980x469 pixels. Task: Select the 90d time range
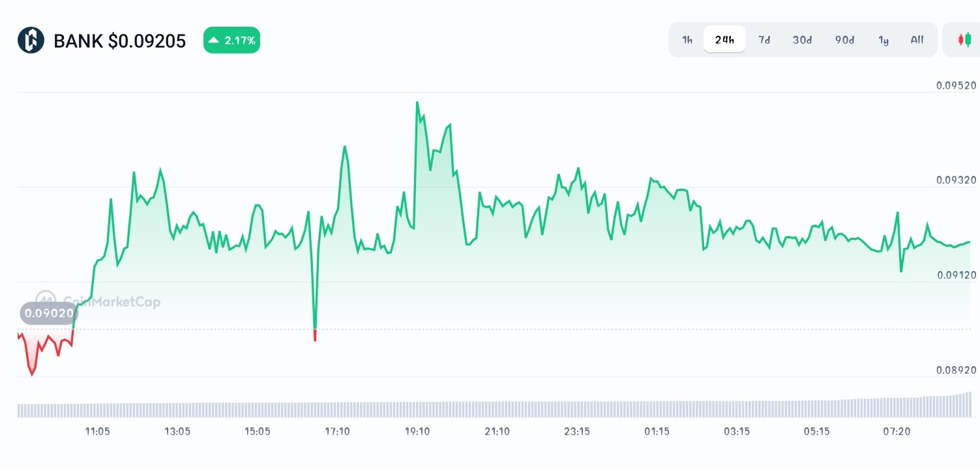[844, 40]
